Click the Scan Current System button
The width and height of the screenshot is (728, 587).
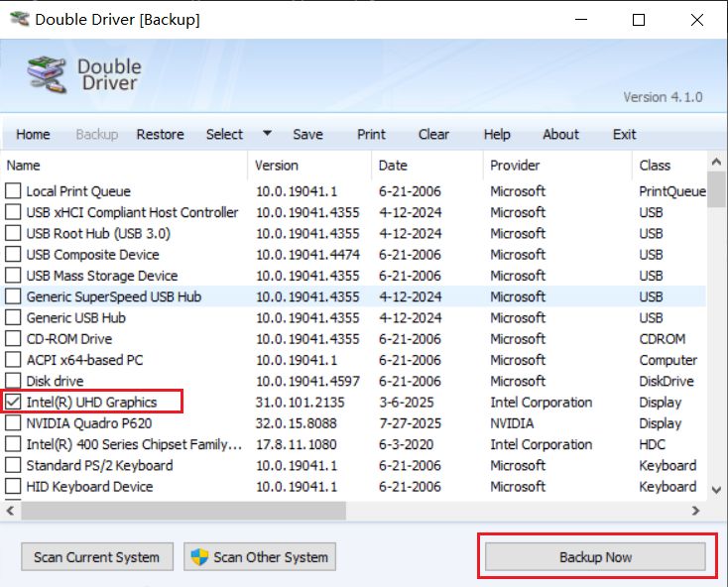tap(96, 557)
